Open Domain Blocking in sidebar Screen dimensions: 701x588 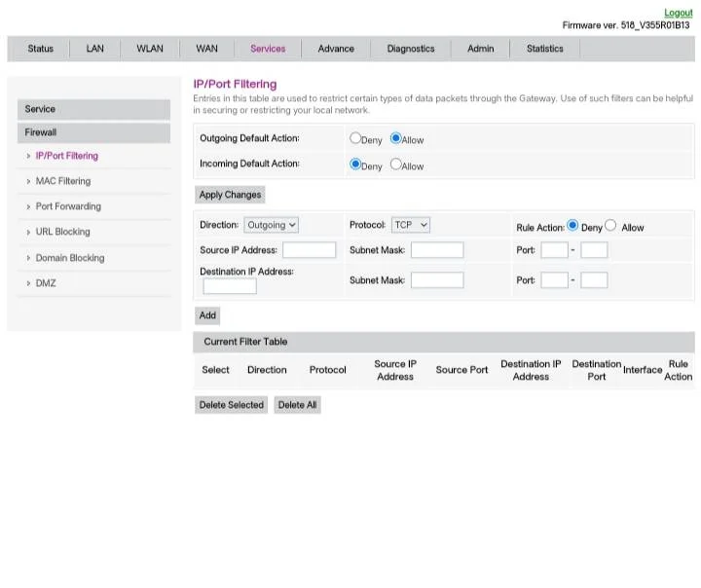(70, 258)
